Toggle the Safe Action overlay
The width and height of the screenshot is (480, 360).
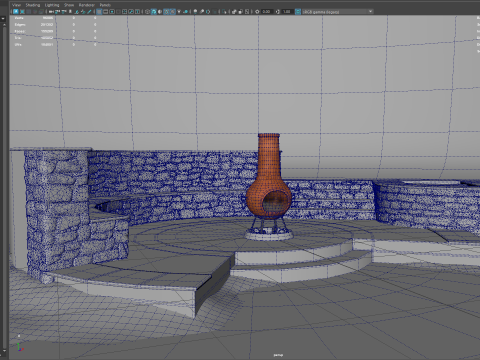coord(131,12)
